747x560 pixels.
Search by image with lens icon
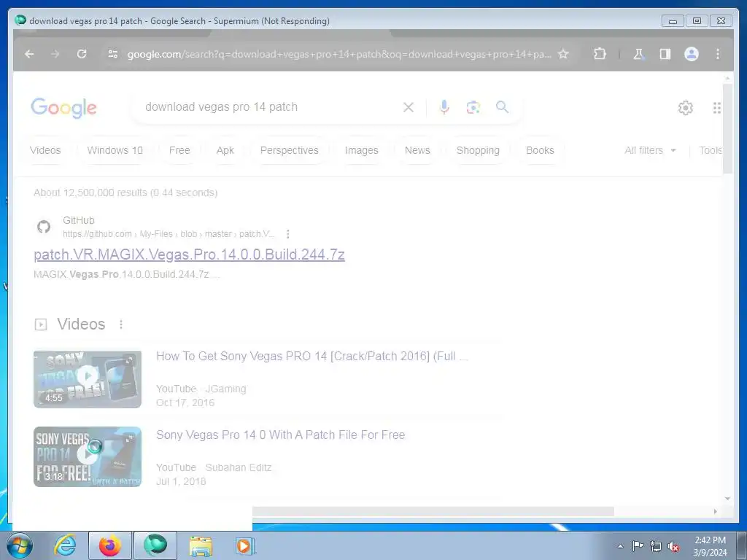click(x=473, y=107)
